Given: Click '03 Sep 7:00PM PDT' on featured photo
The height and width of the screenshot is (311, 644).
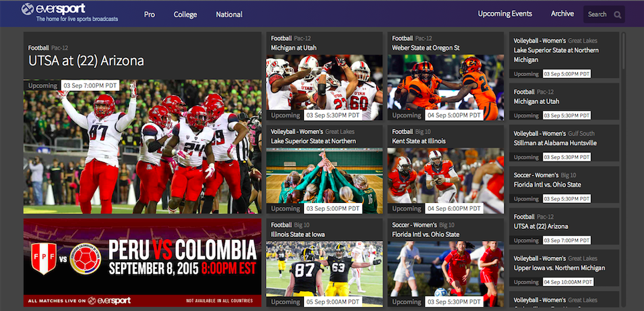Looking at the screenshot, I should 90,85.
